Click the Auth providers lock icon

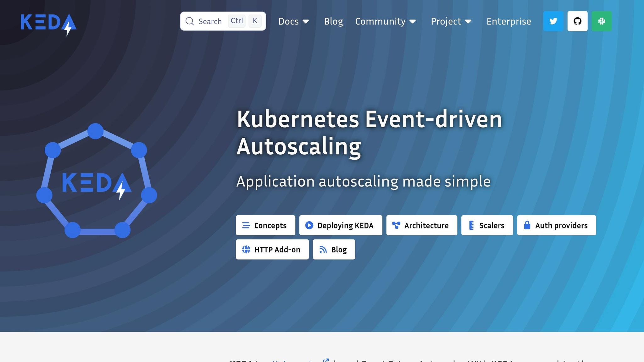[x=527, y=225]
